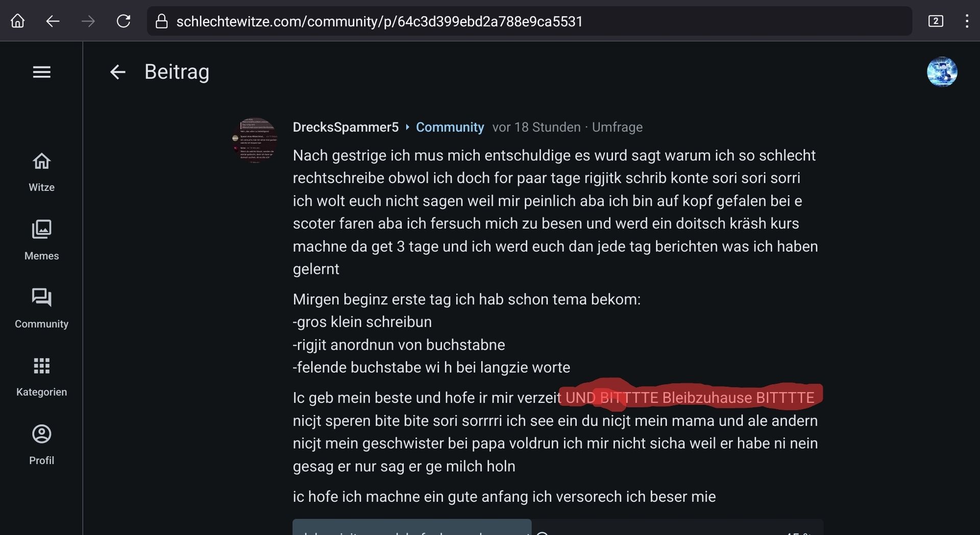Open the tab switcher showing 2 tabs

(936, 21)
